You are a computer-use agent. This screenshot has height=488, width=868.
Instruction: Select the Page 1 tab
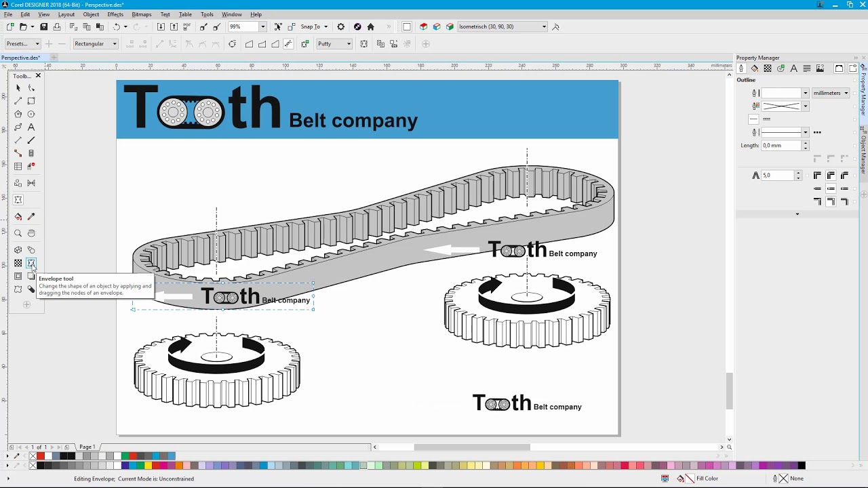[x=87, y=447]
